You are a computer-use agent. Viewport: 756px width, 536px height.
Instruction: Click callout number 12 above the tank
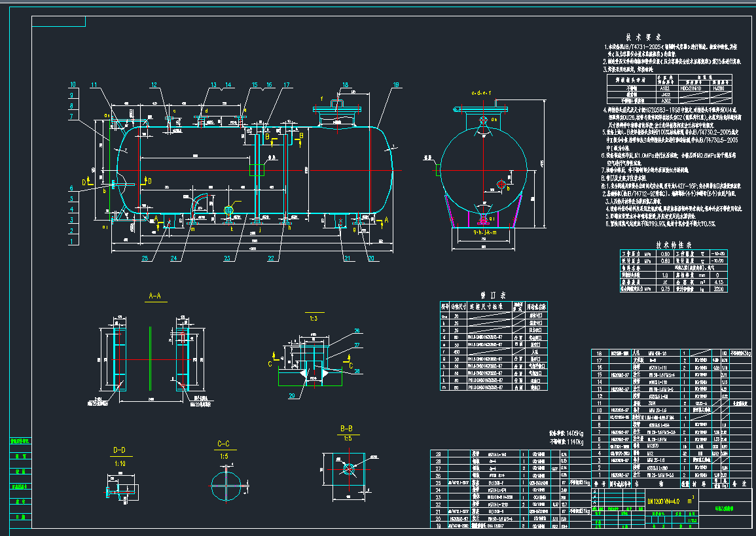[154, 85]
